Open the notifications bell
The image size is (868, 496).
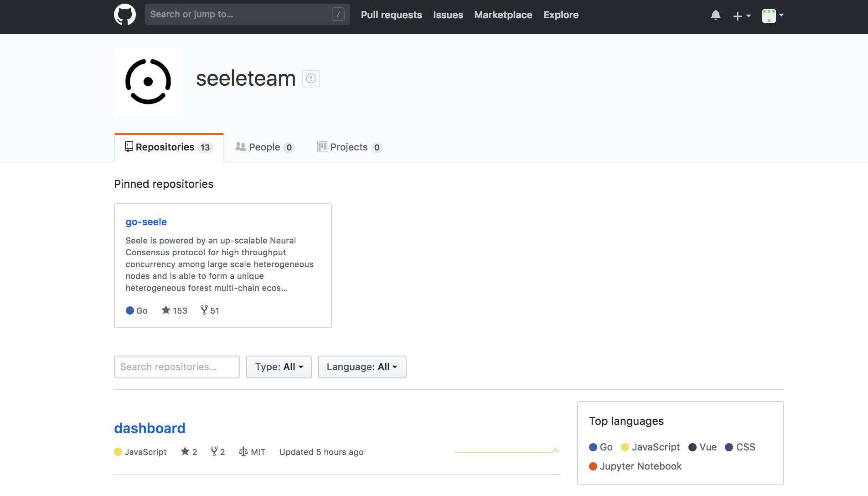715,15
